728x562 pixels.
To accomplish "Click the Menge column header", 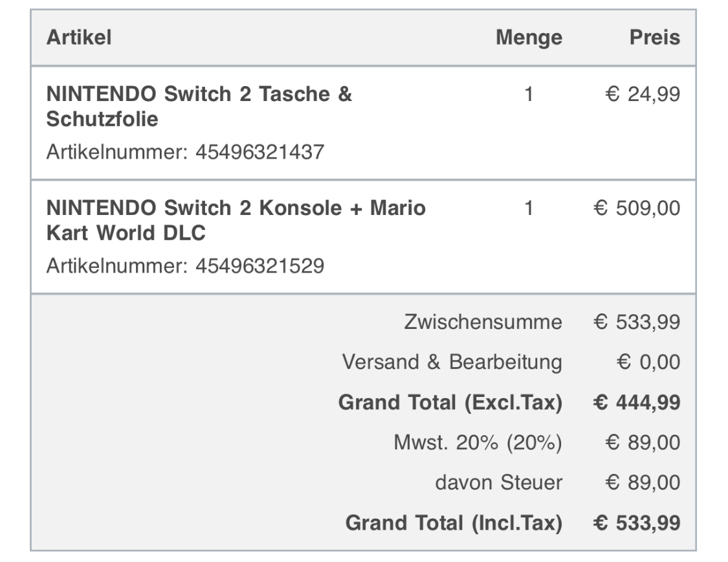I will (529, 38).
